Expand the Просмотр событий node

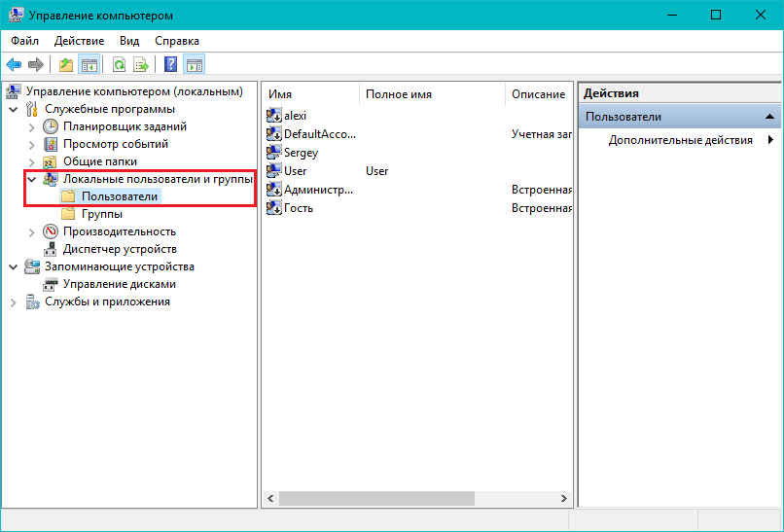click(32, 145)
